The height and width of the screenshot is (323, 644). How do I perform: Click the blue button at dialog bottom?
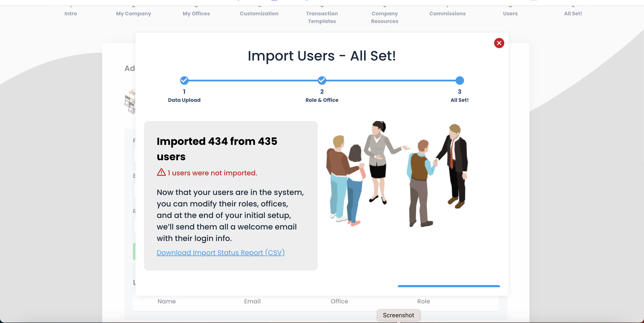point(449,286)
